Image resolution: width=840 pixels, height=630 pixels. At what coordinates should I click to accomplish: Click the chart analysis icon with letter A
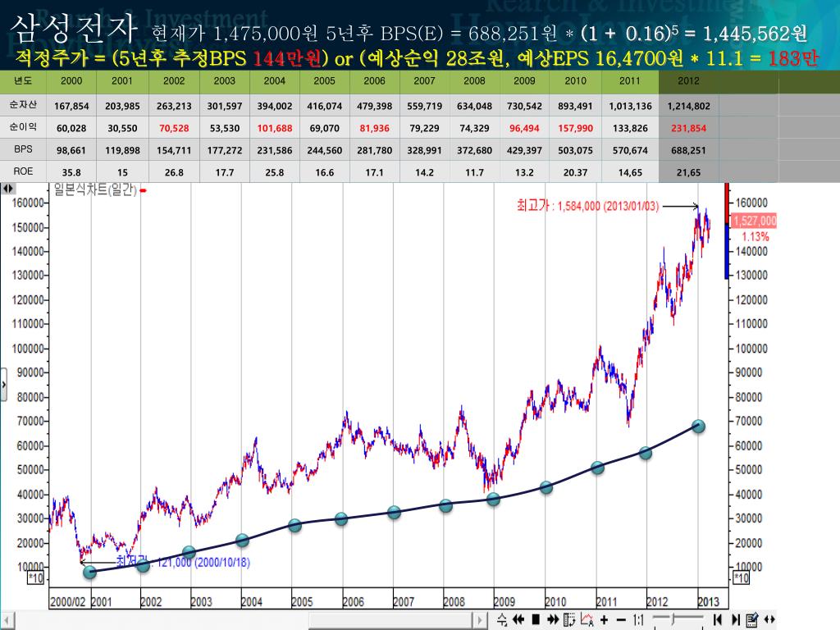587,620
